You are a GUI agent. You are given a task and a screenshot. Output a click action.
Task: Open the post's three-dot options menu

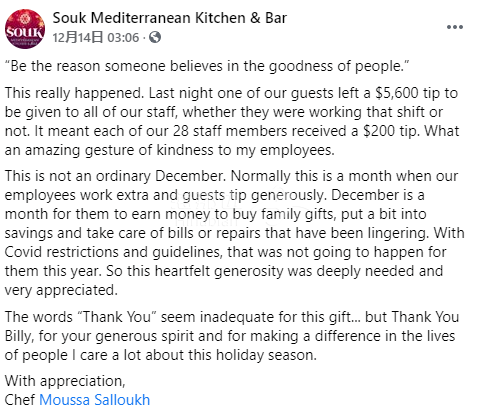coord(455,27)
